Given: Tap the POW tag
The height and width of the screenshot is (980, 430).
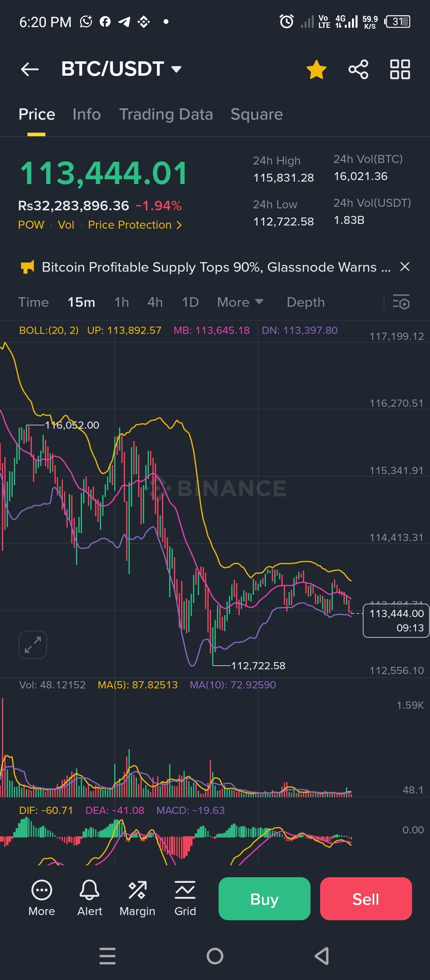Looking at the screenshot, I should click(x=31, y=225).
